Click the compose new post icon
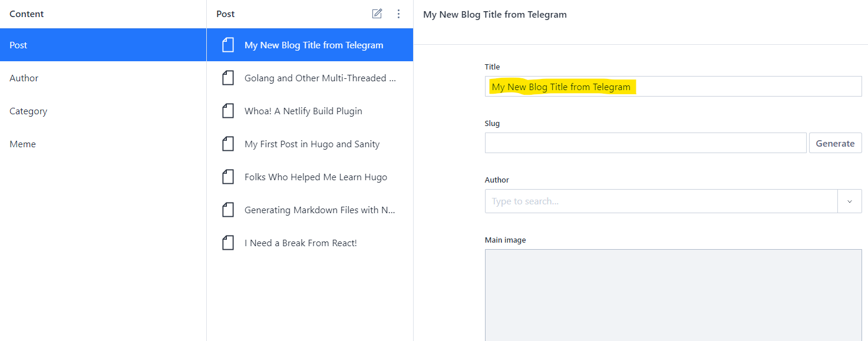Screen dimensions: 868x341 click(377, 14)
